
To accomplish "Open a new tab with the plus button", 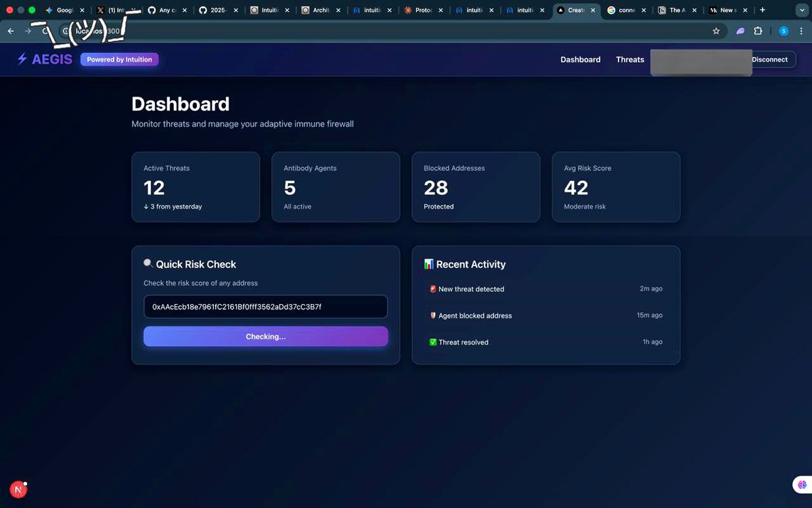I will click(x=763, y=10).
